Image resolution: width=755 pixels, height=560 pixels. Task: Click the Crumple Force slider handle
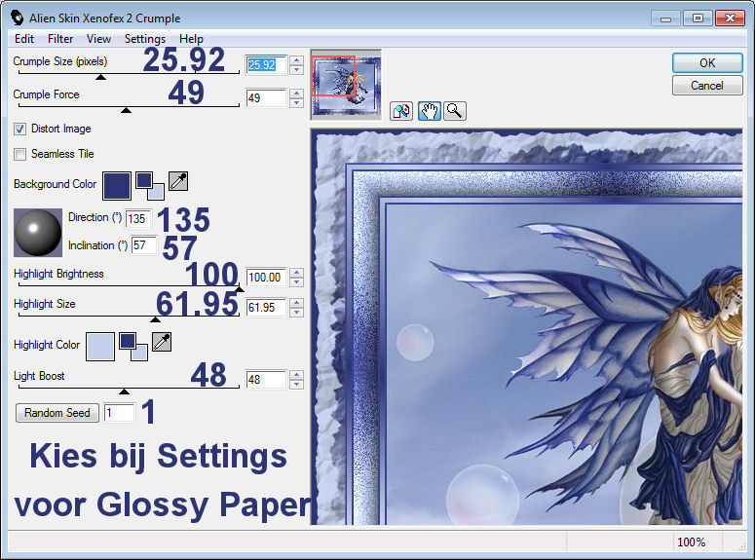click(126, 110)
